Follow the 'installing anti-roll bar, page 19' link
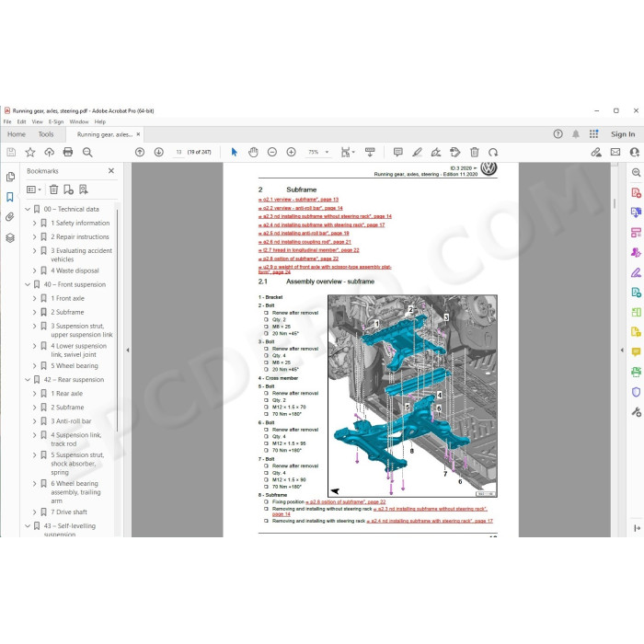 click(x=304, y=233)
